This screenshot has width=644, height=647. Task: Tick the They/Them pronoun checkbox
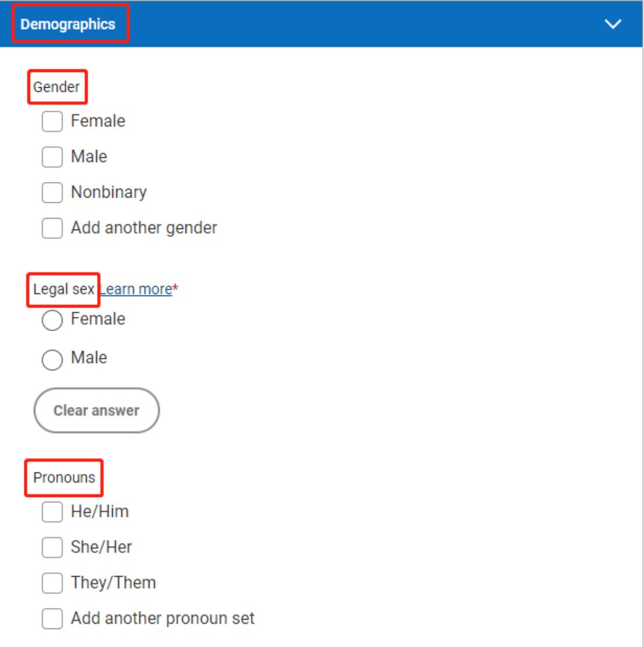52,583
